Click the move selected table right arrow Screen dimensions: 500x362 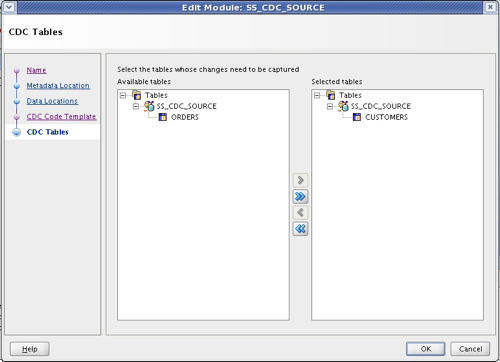(x=300, y=180)
